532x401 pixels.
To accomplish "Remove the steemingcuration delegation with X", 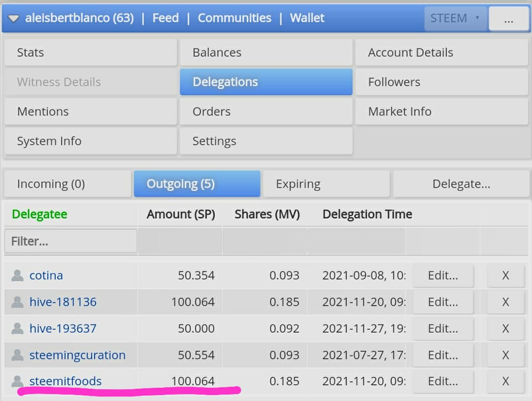I will click(x=506, y=355).
